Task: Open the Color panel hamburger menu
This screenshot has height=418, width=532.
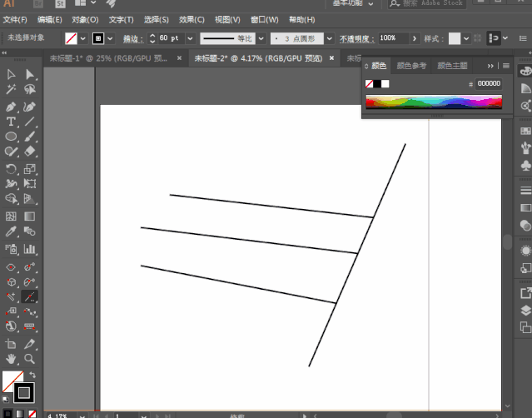Action: click(506, 66)
